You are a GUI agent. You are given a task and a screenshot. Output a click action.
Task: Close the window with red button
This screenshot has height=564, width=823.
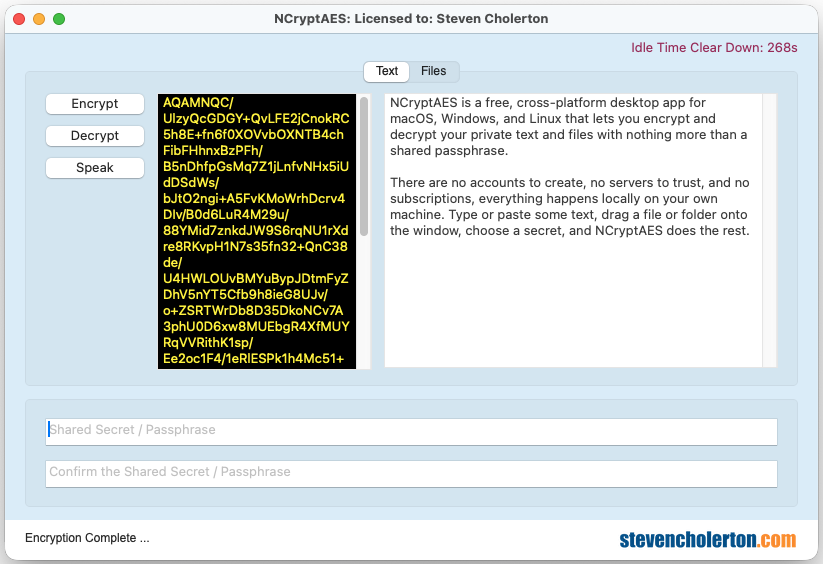coord(19,19)
